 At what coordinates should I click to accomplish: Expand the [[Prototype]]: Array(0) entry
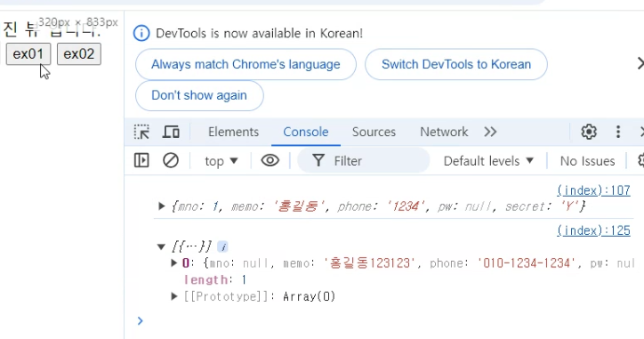pyautogui.click(x=174, y=296)
